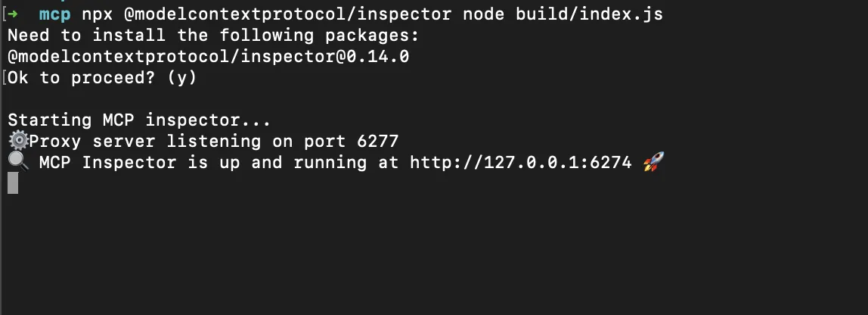Click the rocket emoji after the URL
Viewport: 868px width, 315px height.
tap(653, 162)
